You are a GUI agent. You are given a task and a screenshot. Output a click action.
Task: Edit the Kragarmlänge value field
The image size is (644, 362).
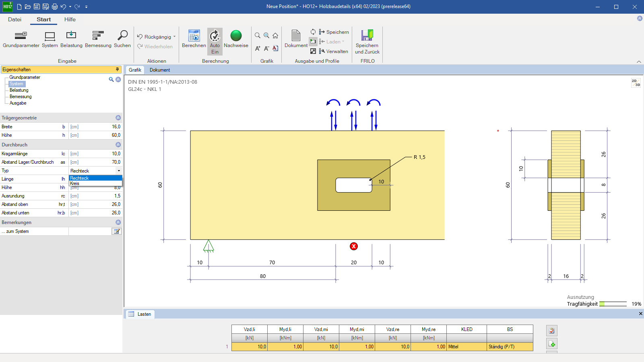pos(95,154)
